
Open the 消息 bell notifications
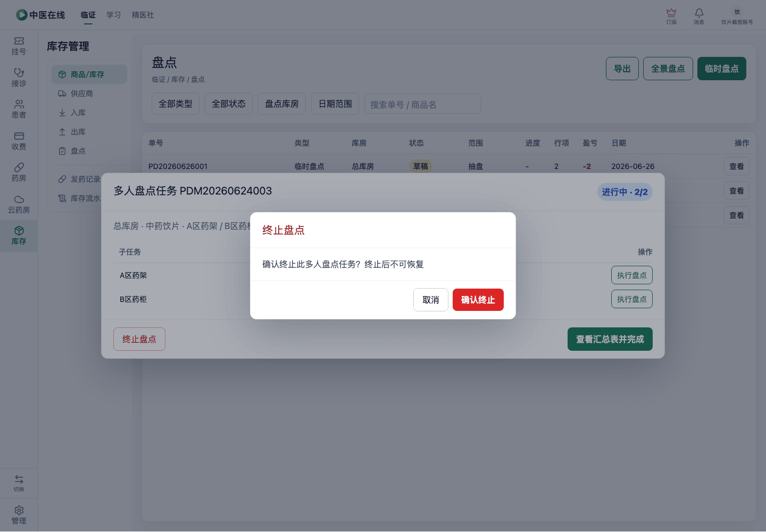point(699,12)
